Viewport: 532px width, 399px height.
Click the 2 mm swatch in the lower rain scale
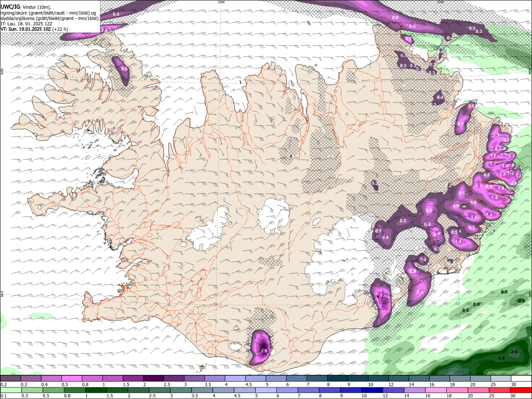(138, 390)
